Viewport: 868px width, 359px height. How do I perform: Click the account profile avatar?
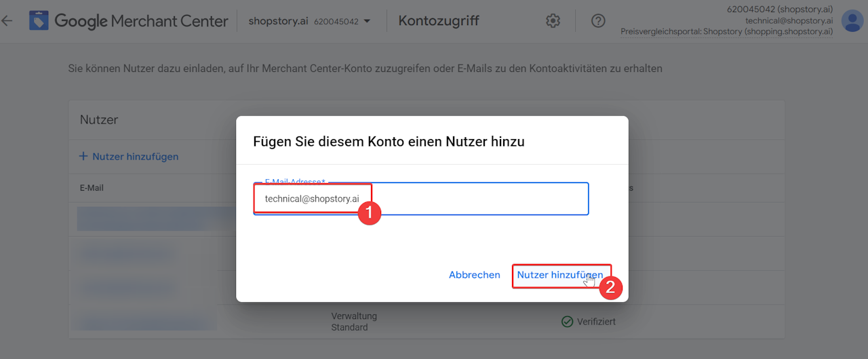tap(852, 21)
